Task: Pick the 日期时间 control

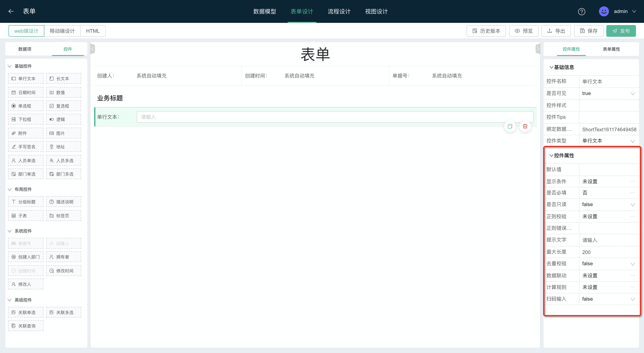Action: coord(26,92)
